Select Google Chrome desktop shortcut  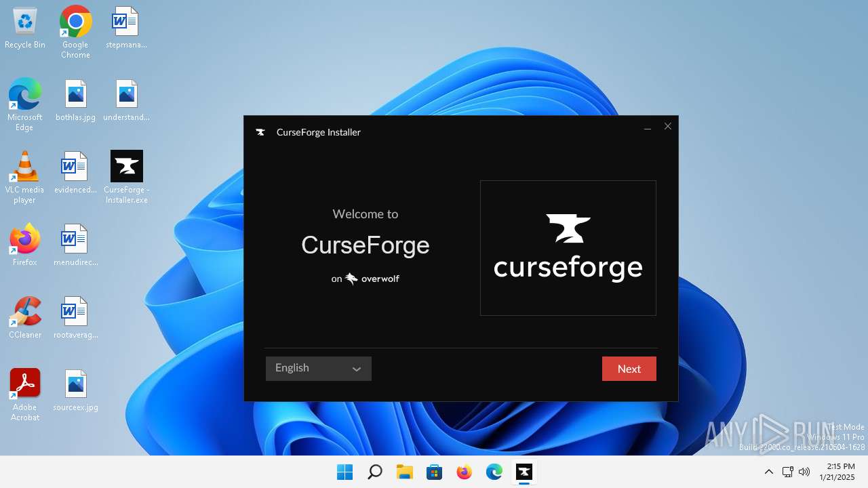click(x=75, y=32)
